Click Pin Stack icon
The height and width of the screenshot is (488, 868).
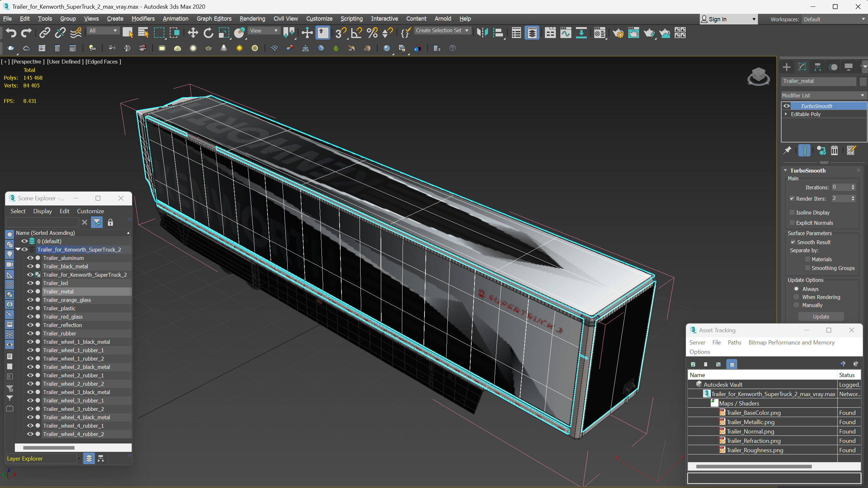coord(787,150)
